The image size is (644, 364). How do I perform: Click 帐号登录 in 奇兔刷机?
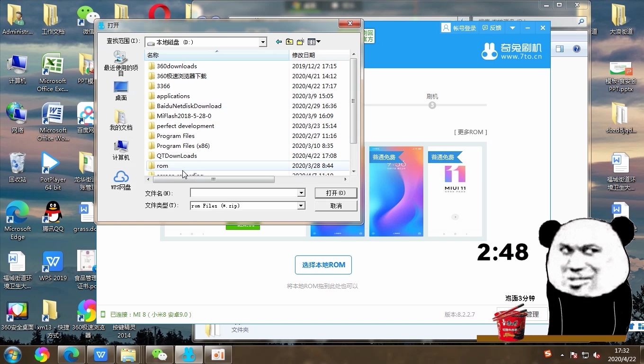pos(459,28)
